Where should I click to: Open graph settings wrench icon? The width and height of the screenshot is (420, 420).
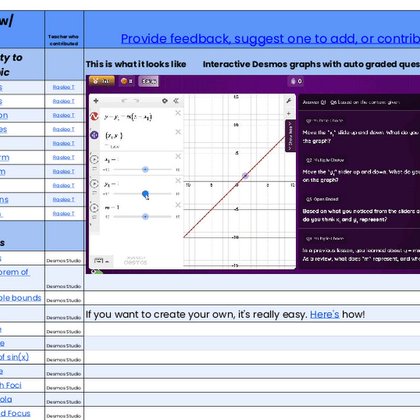point(289,101)
